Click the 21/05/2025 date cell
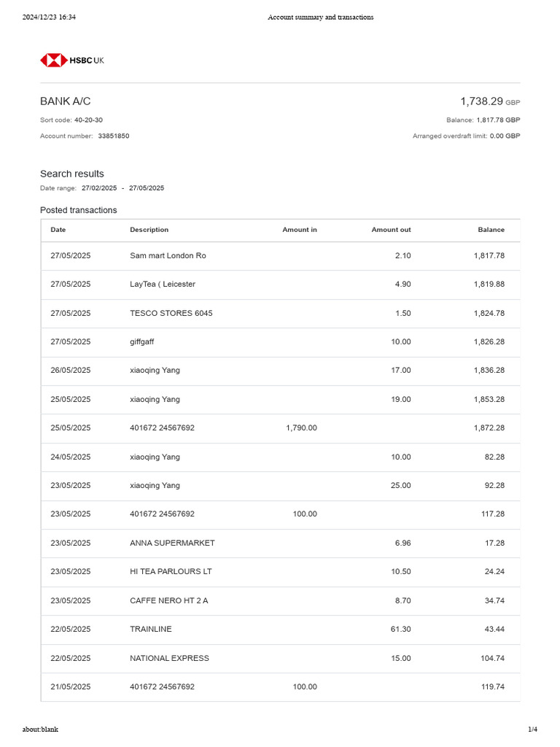This screenshot has height=747, width=560. [x=71, y=687]
